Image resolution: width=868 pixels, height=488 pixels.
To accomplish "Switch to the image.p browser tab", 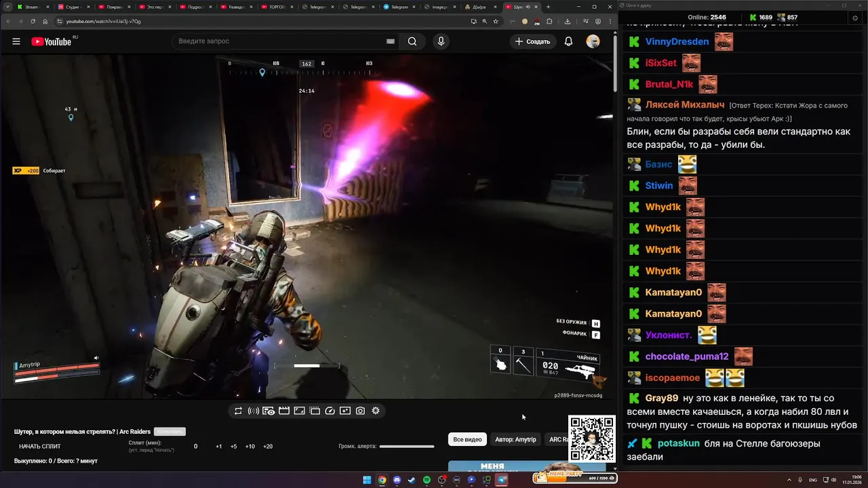I will coord(439,7).
